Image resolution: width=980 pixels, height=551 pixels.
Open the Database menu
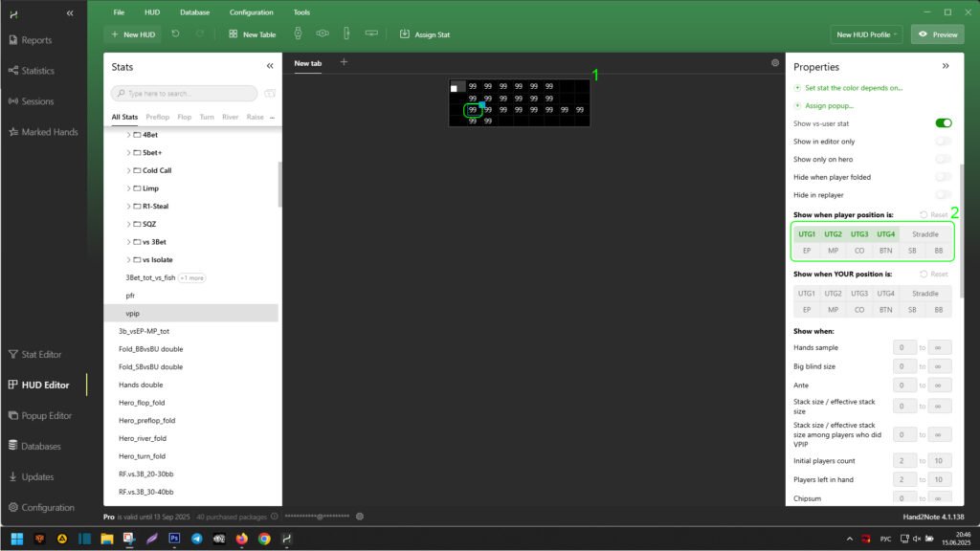point(193,12)
